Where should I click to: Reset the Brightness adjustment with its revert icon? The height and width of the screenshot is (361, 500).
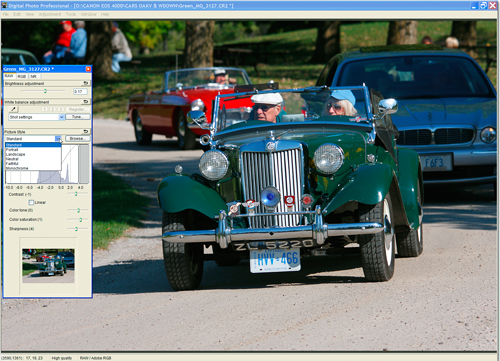86,83
